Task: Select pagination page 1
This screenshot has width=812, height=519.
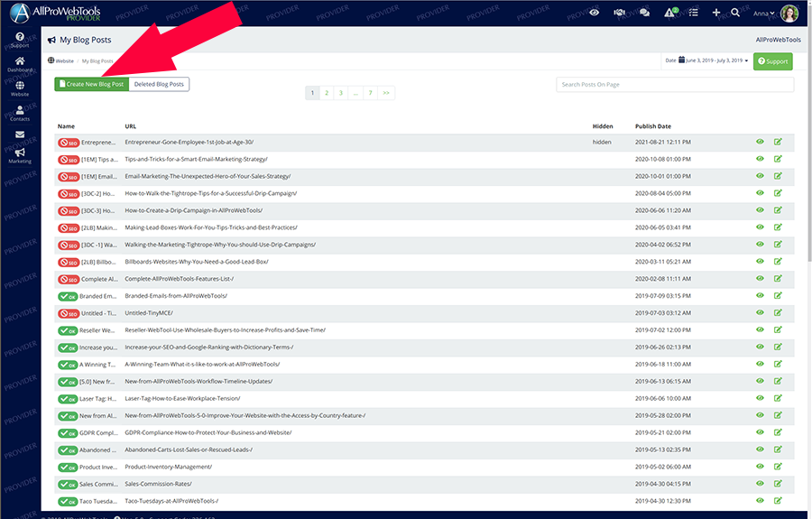Action: 312,93
